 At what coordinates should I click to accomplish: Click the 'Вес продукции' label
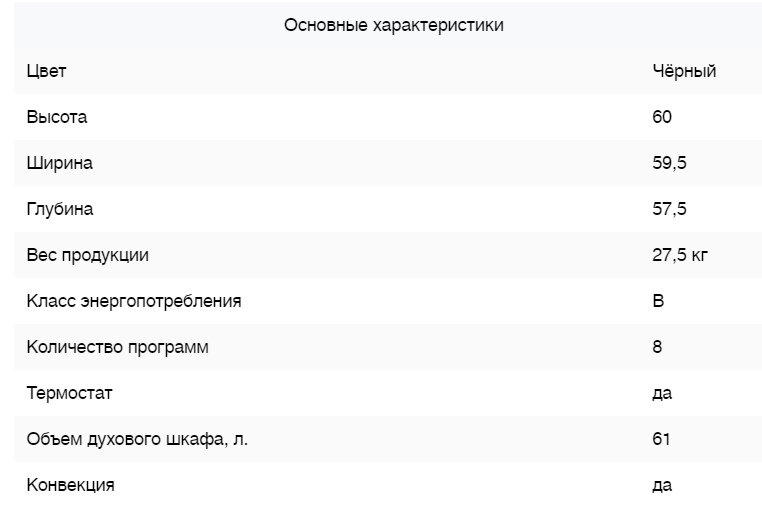point(88,255)
